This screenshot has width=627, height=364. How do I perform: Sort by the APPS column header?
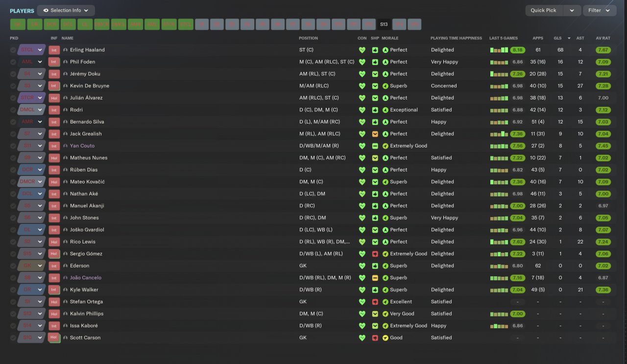coord(538,38)
